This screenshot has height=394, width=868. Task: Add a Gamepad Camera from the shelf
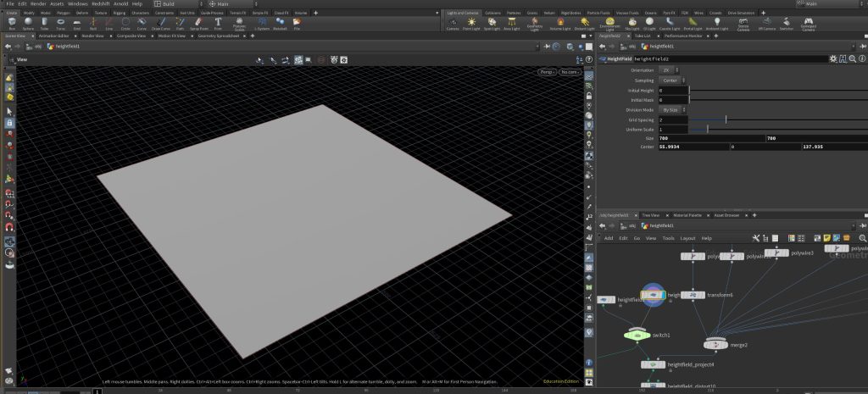(x=808, y=24)
